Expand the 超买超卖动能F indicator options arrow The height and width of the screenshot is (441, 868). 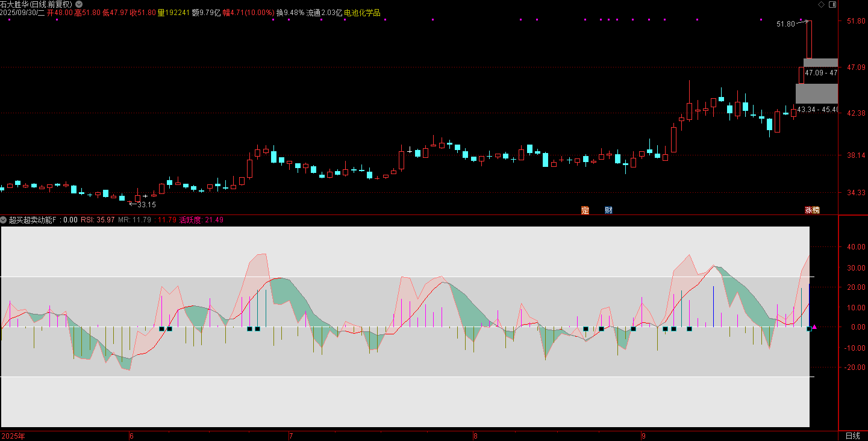tap(4, 220)
